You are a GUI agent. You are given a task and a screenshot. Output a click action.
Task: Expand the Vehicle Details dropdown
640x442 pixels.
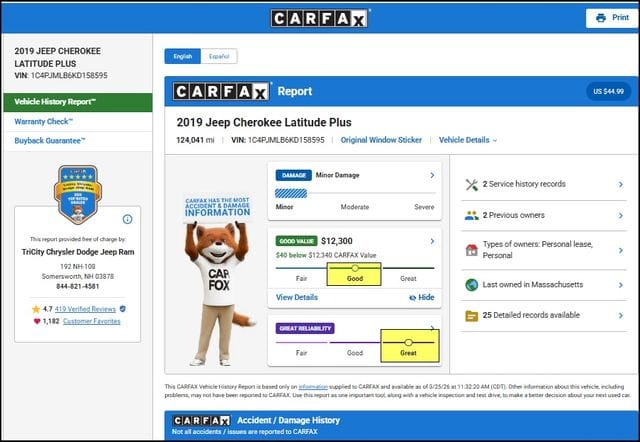[x=467, y=140]
